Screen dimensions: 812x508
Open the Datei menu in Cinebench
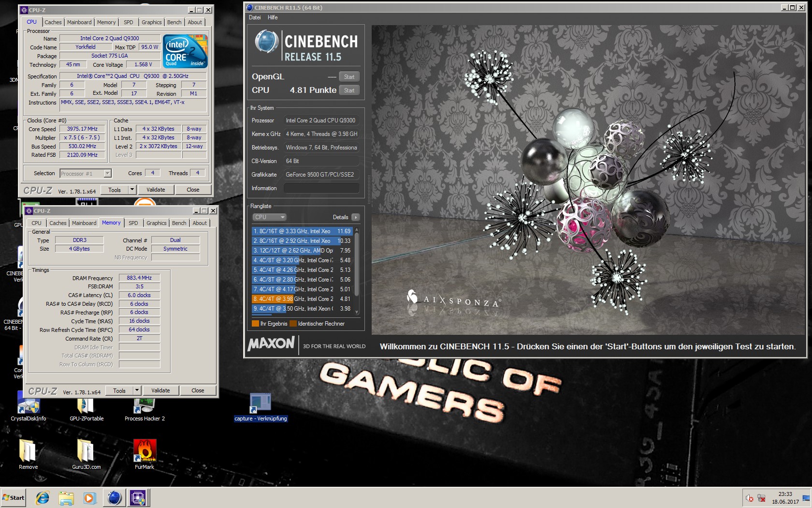(x=255, y=17)
